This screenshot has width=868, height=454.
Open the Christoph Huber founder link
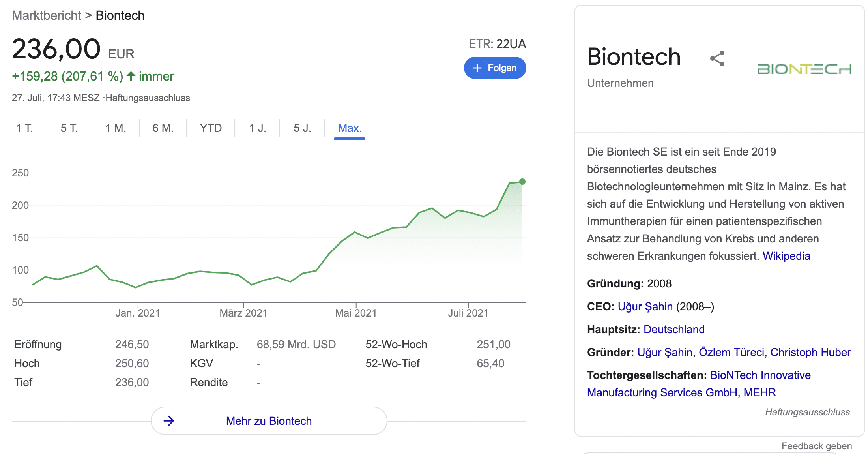click(x=810, y=353)
